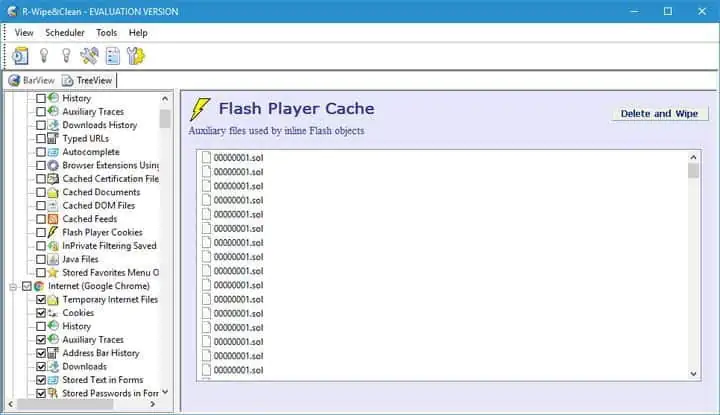This screenshot has width=720, height=415.
Task: Uncheck Temporary Internet Files under Chrome
Action: pos(41,299)
